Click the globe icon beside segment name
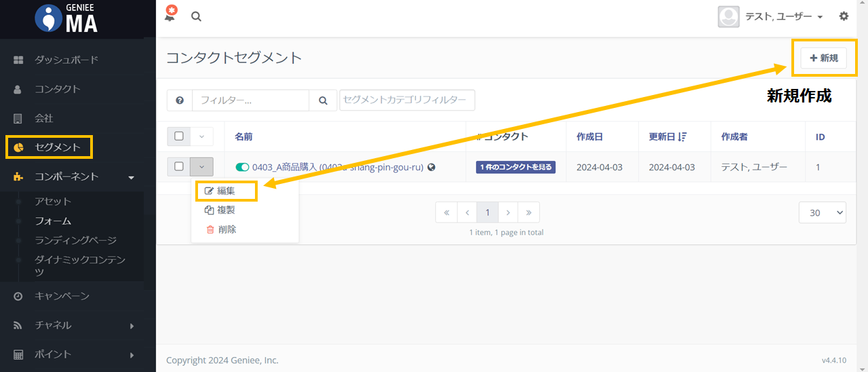This screenshot has height=372, width=868. [x=431, y=167]
